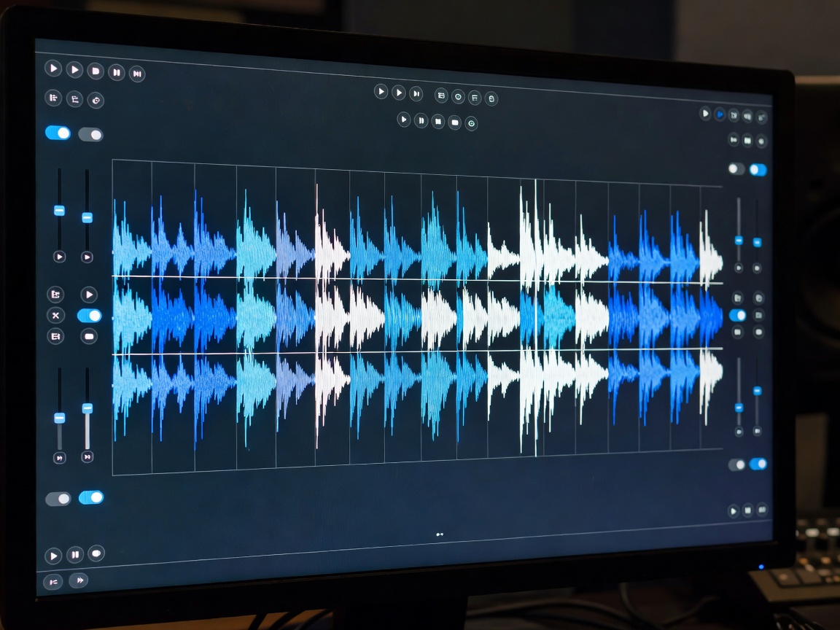The height and width of the screenshot is (630, 840).
Task: Click the pause button in the bottom-left corner
Action: coord(75,554)
